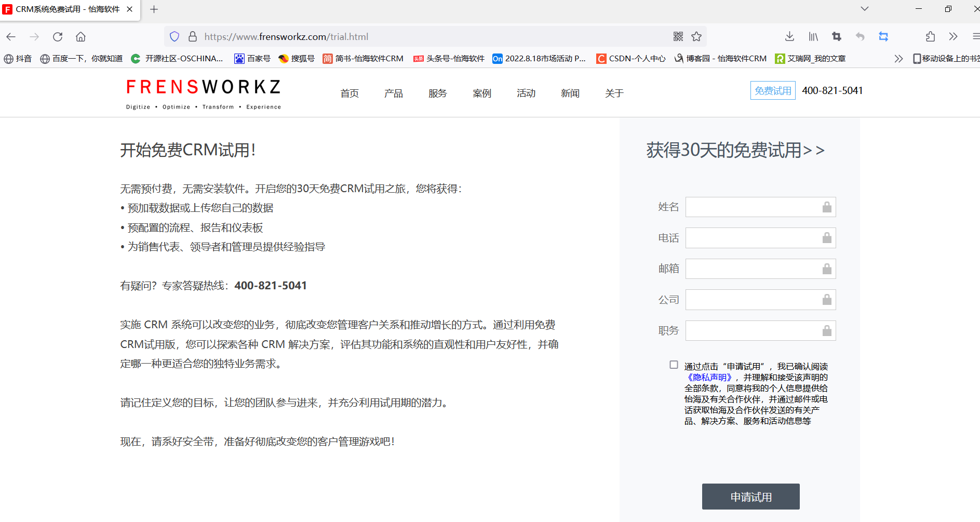The height and width of the screenshot is (522, 980).
Task: Select the 案例 navigation item
Action: click(x=482, y=93)
